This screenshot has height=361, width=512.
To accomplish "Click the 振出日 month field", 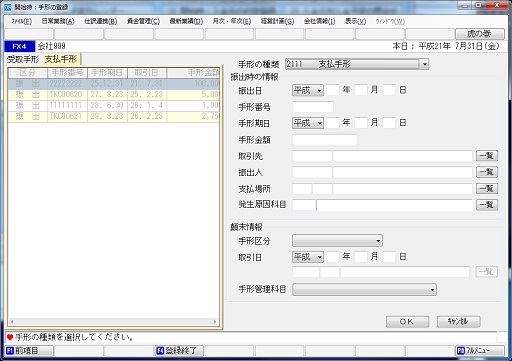I will tap(361, 90).
